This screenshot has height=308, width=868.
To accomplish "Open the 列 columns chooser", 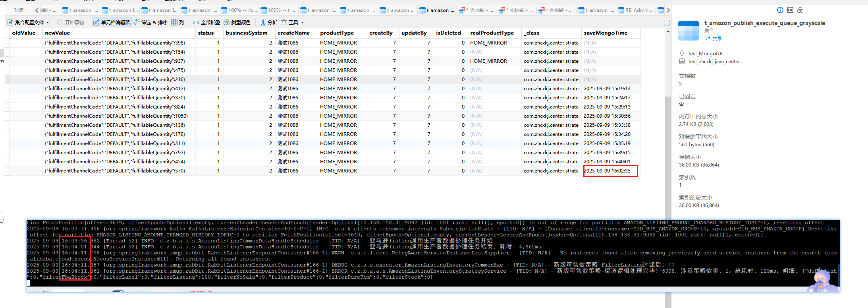I will coord(177,22).
